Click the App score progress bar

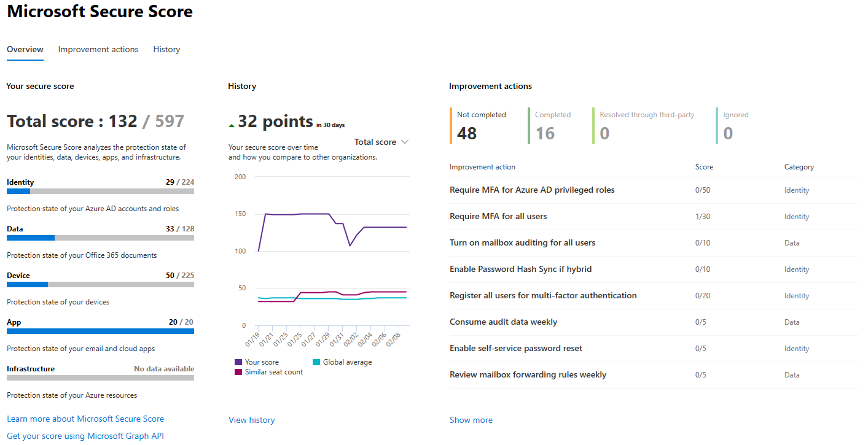tap(100, 331)
